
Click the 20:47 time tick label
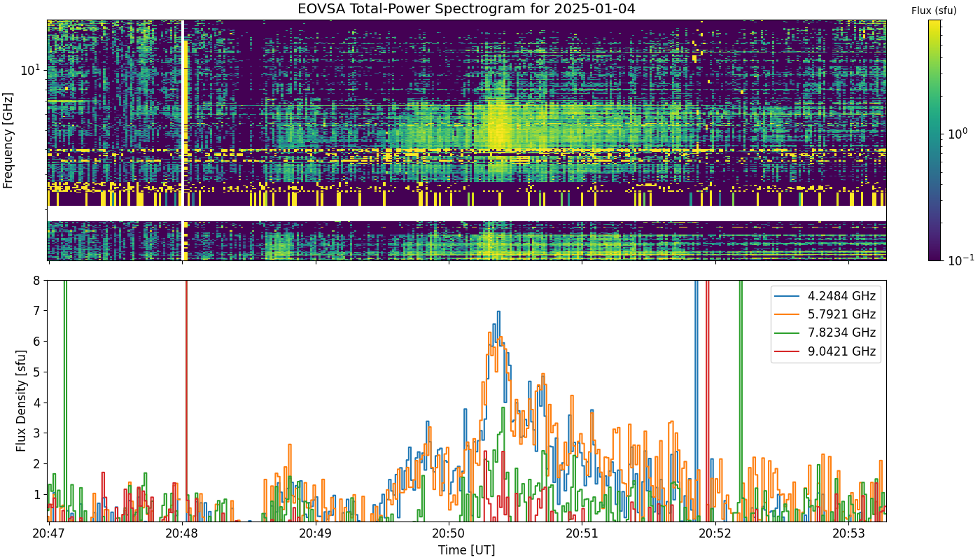tap(49, 533)
